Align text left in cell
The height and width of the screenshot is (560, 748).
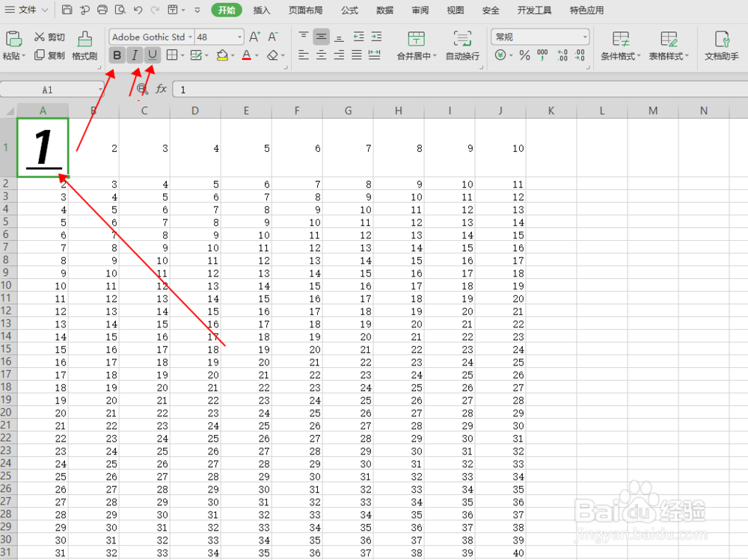click(x=304, y=55)
